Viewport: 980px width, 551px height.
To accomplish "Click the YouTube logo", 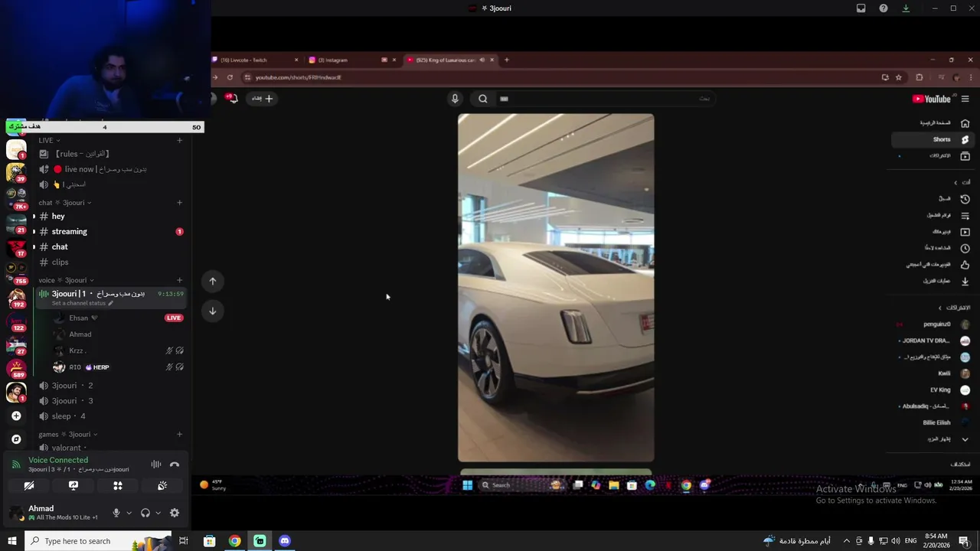I will coord(931,99).
